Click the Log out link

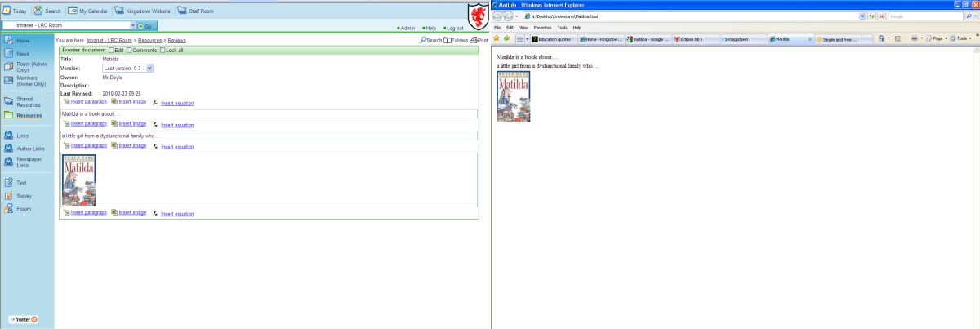(x=455, y=28)
